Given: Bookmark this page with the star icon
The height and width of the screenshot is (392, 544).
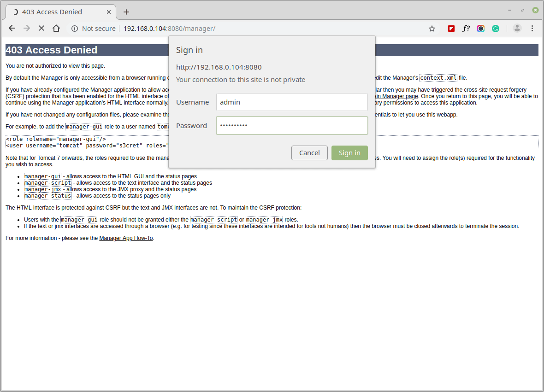Looking at the screenshot, I should click(432, 29).
